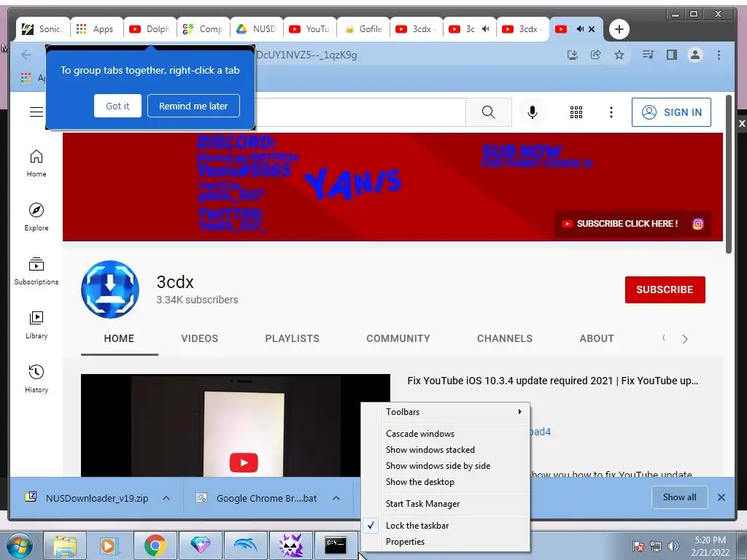Viewport: 747px width, 560px height.
Task: Click Remind me later button
Action: tap(193, 106)
